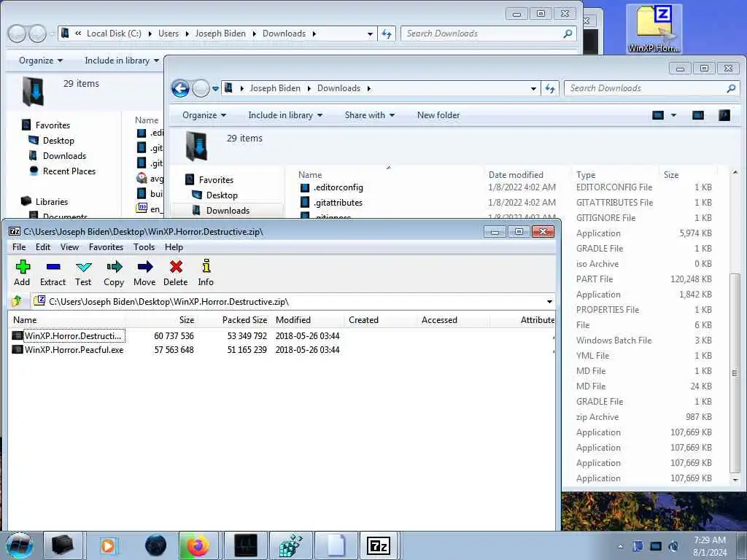
Task: Open the File menu in 7-Zip
Action: click(19, 246)
